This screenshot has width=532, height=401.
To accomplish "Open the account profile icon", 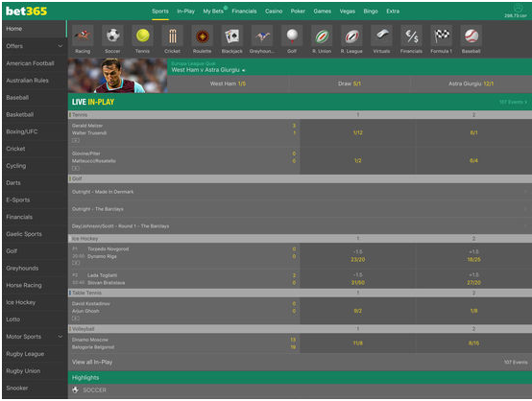I will coord(518,8).
